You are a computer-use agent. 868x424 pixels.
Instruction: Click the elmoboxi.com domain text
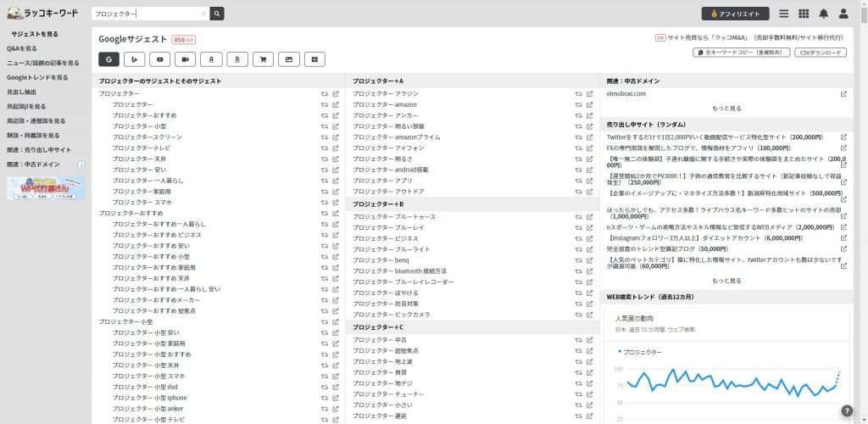626,94
